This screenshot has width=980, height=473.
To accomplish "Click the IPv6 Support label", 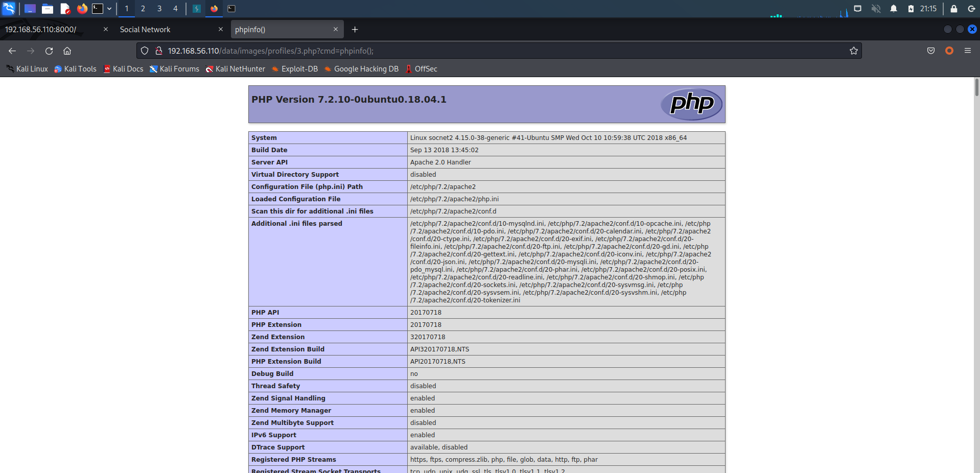I will pos(274,435).
